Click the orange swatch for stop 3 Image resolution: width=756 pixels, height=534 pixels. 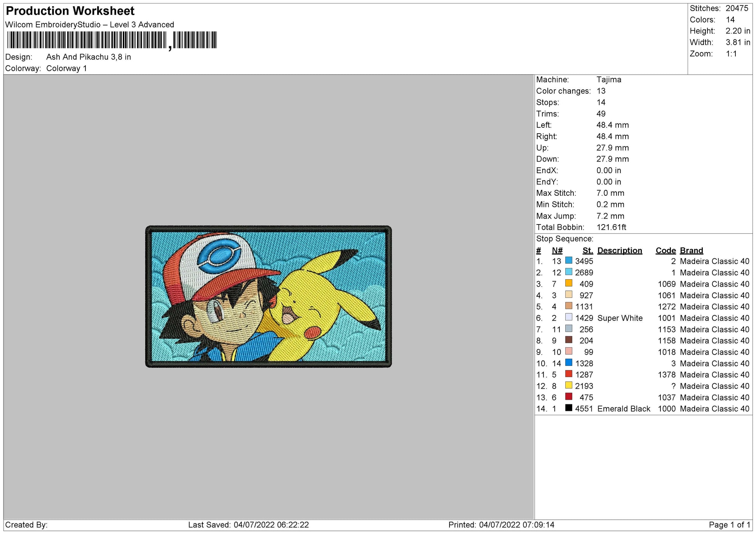click(x=568, y=283)
